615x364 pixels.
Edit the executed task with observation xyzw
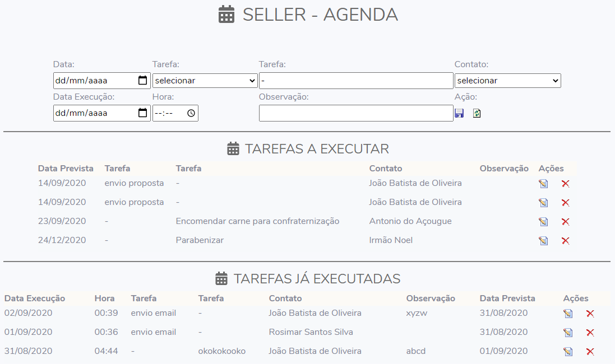(x=568, y=314)
